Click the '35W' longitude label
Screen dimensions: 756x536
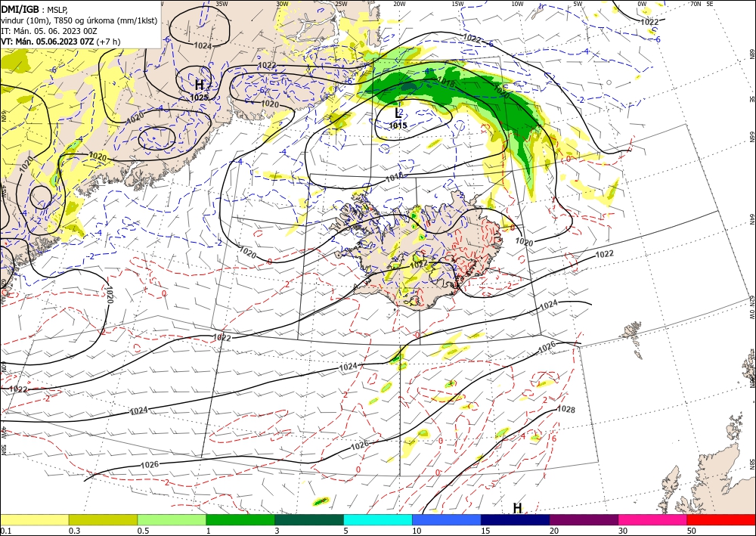point(222,4)
